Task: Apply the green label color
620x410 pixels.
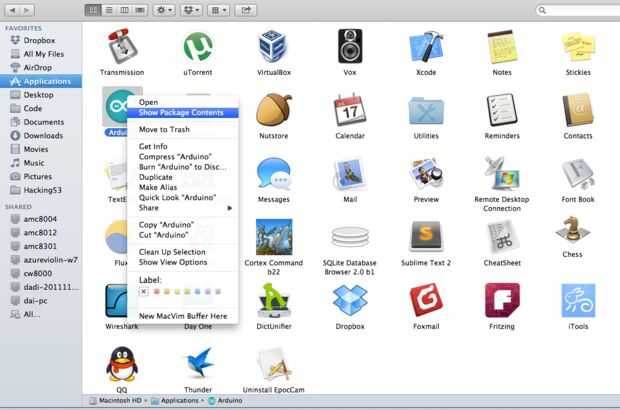Action: click(x=187, y=292)
